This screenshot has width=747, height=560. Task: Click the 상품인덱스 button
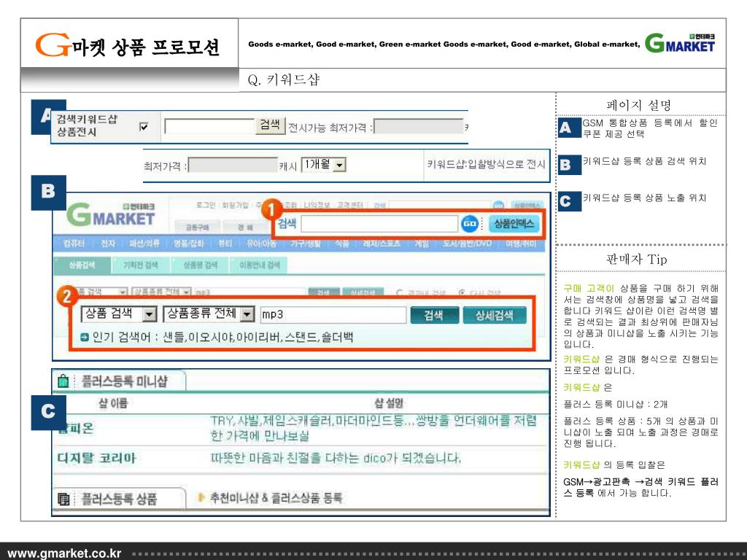pos(514,223)
